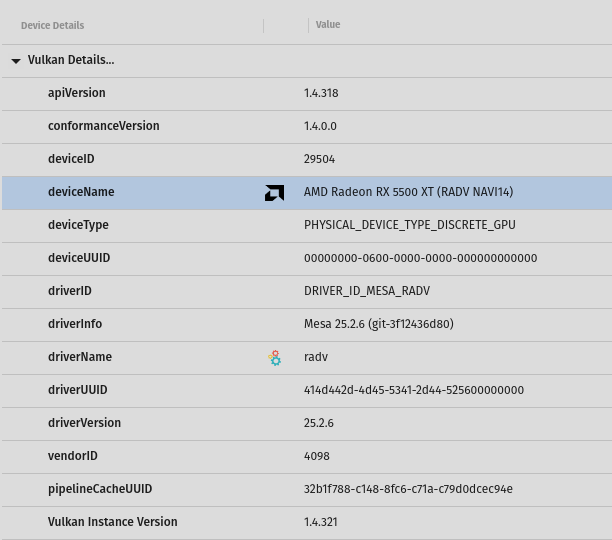
Task: Click the AMD logo icon beside deviceName
Action: [x=274, y=193]
